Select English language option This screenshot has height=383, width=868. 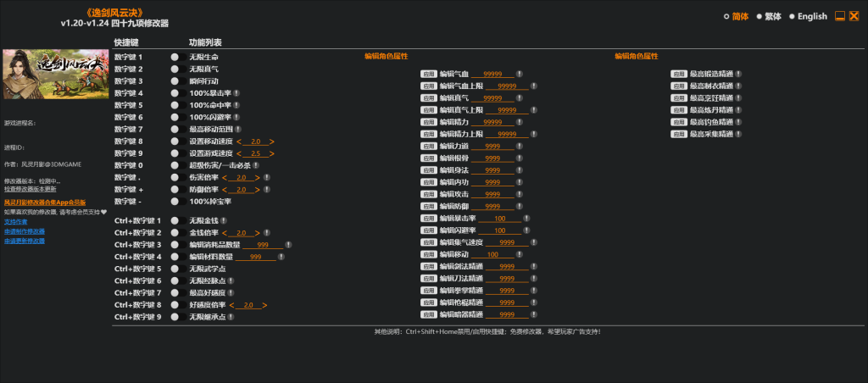(806, 16)
